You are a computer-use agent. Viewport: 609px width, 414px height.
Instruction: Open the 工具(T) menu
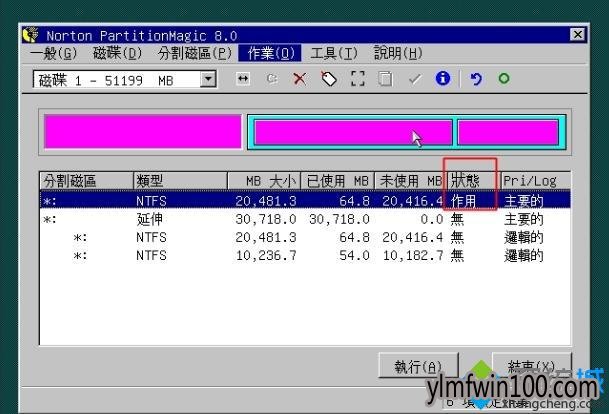(334, 53)
